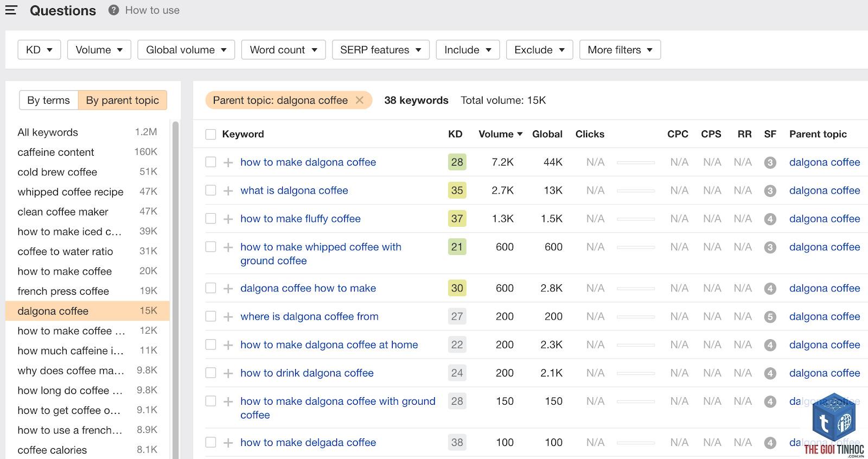
Task: Open 'how to make fluffy coffee' keyword link
Action: [301, 219]
